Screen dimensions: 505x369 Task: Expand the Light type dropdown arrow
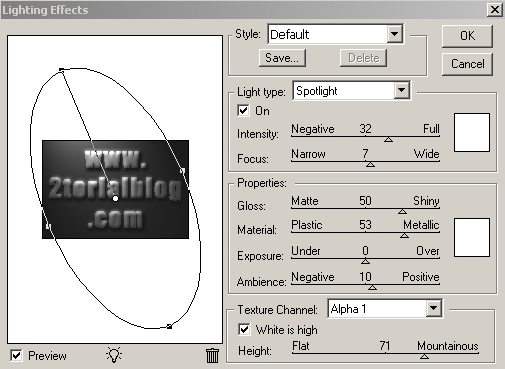402,90
